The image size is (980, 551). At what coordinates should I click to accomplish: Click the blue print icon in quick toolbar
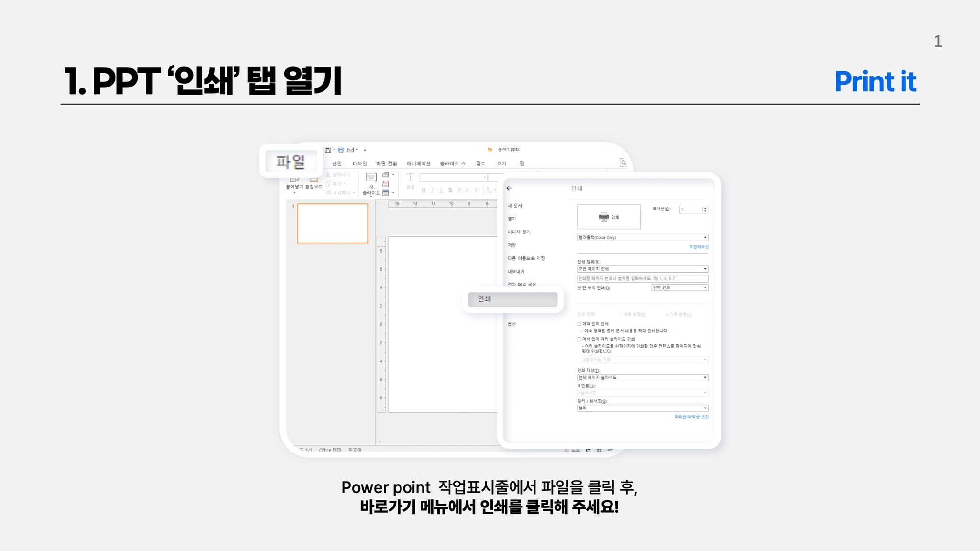coord(341,150)
